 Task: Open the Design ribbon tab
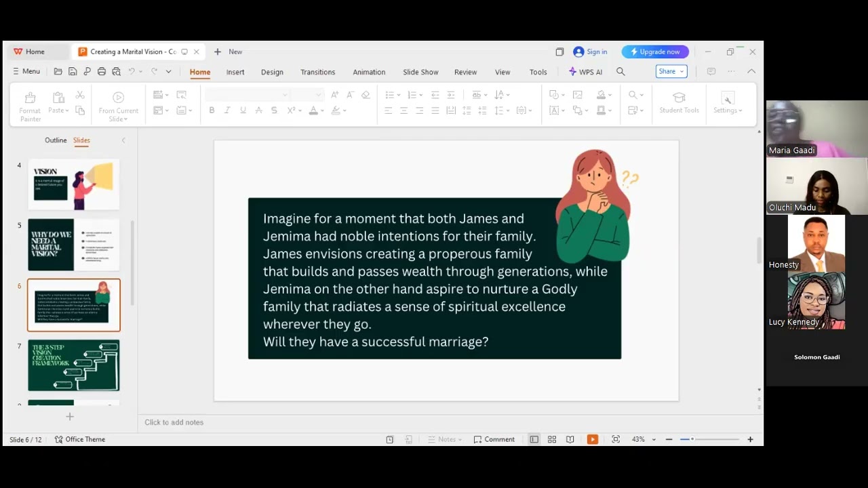[x=272, y=72]
